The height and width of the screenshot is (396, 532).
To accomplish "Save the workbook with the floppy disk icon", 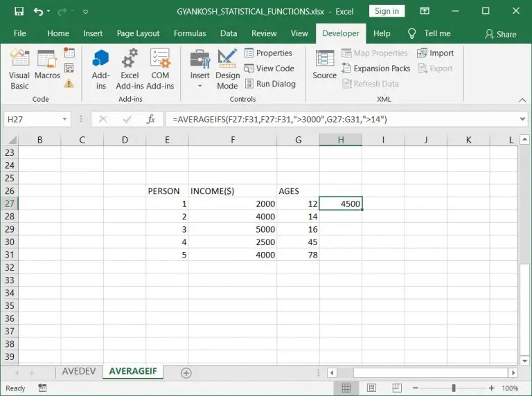I will pos(19,11).
